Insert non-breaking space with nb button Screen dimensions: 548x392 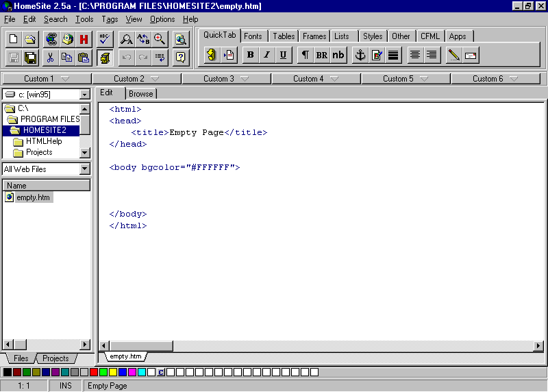pyautogui.click(x=338, y=55)
